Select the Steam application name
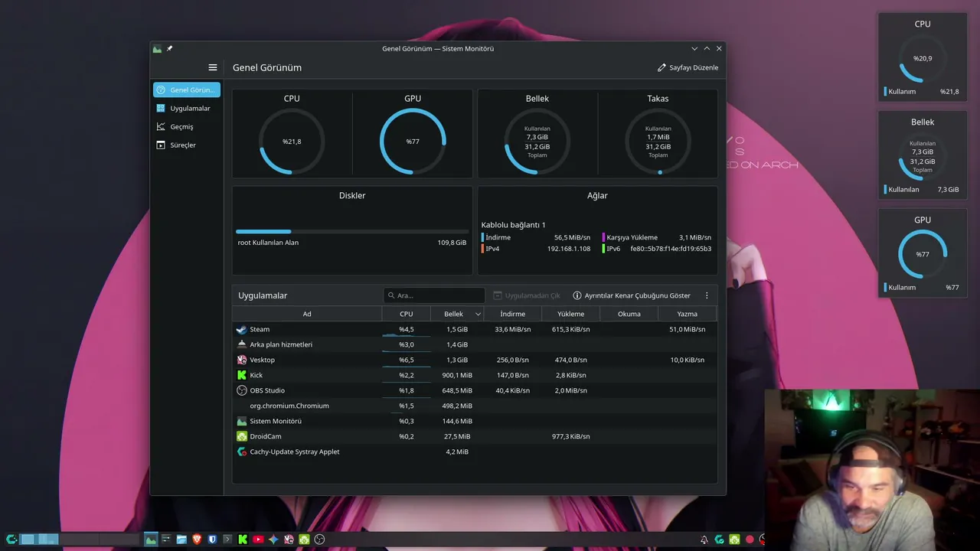The width and height of the screenshot is (980, 551). tap(260, 329)
